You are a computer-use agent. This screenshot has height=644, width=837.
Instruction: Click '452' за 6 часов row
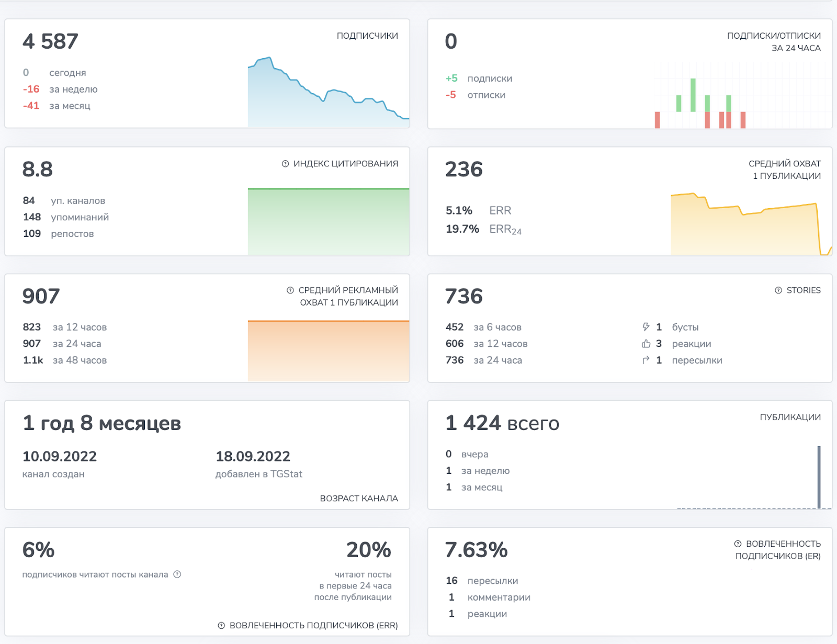pyautogui.click(x=483, y=327)
